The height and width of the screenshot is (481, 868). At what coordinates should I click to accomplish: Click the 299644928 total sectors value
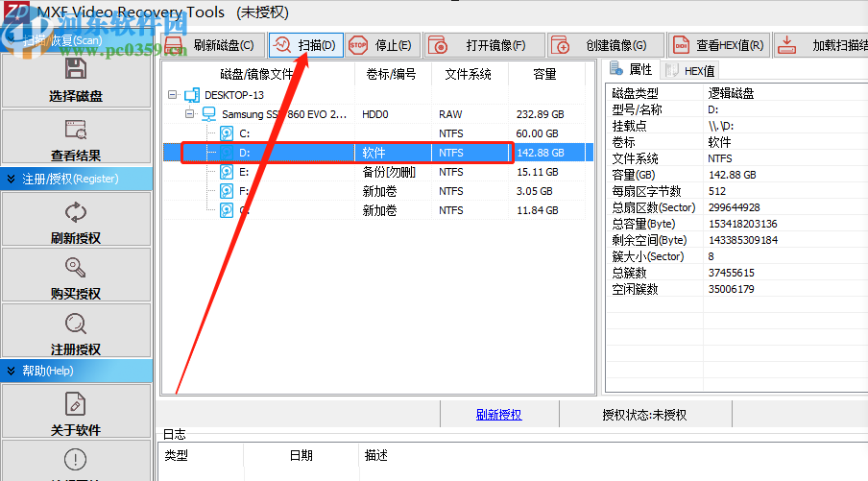pos(734,207)
